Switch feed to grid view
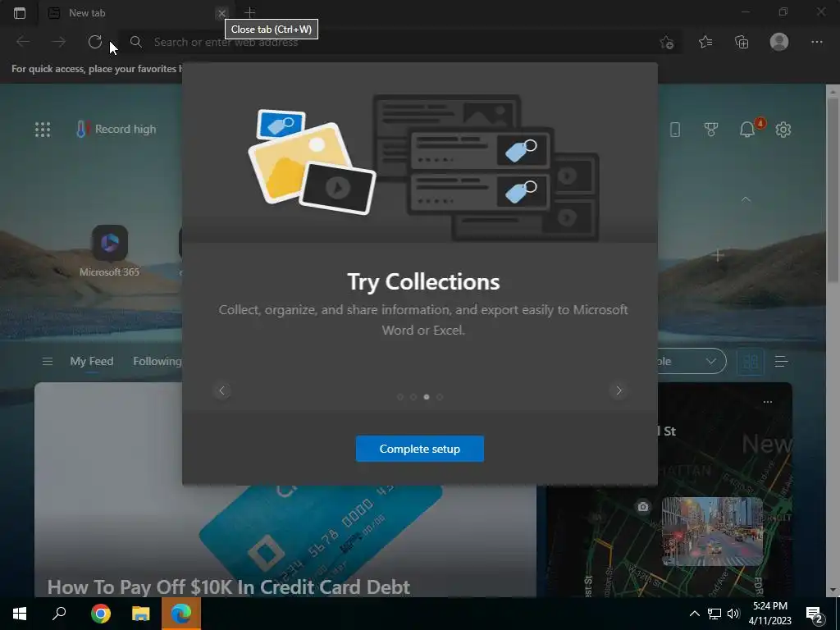 [x=751, y=362]
